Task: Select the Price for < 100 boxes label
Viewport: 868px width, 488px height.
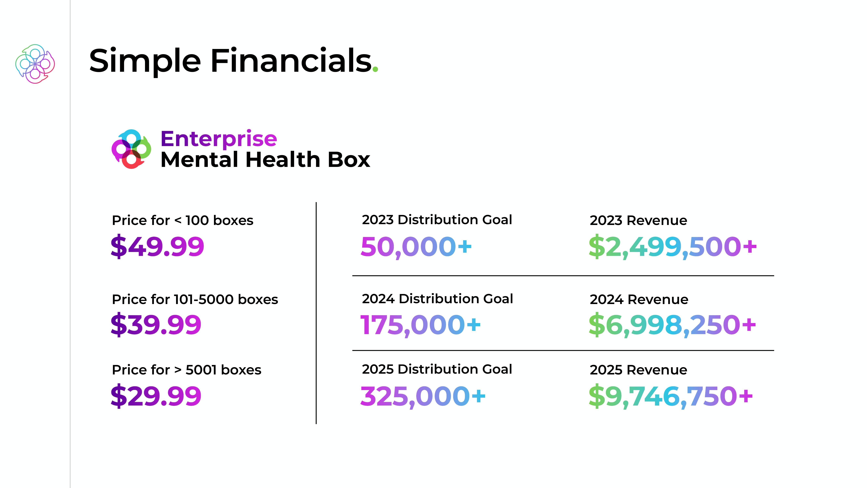Action: tap(183, 221)
